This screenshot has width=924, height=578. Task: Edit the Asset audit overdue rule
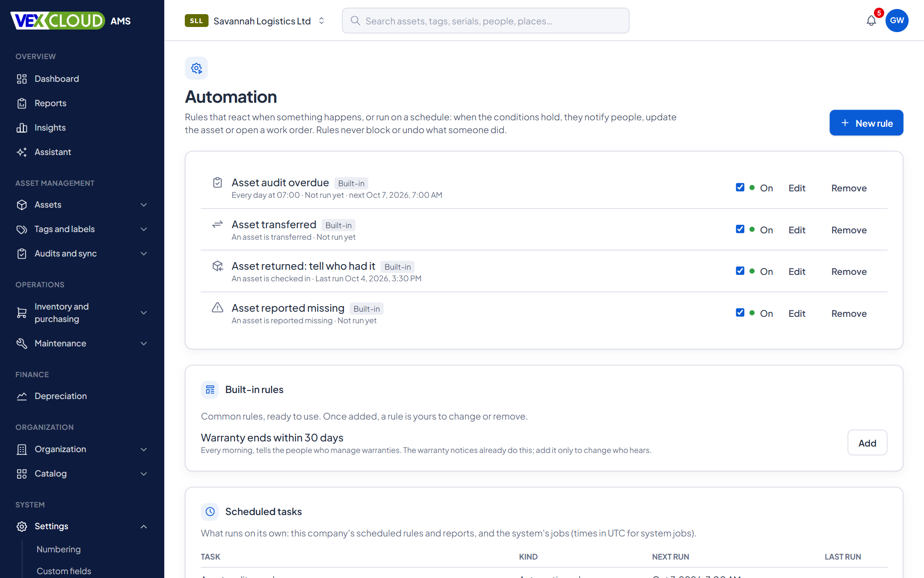pyautogui.click(x=797, y=188)
